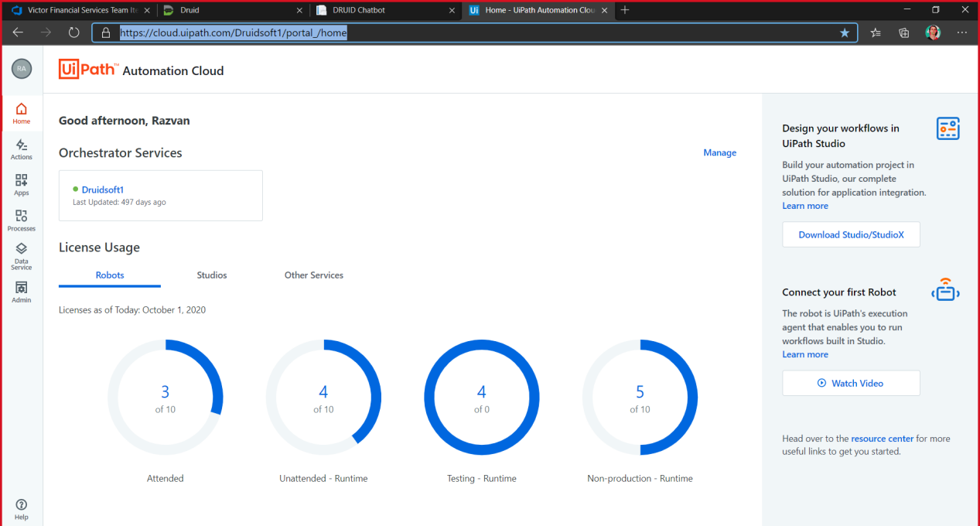The image size is (980, 526).
Task: Click the bookmark star in address bar
Action: pos(845,33)
